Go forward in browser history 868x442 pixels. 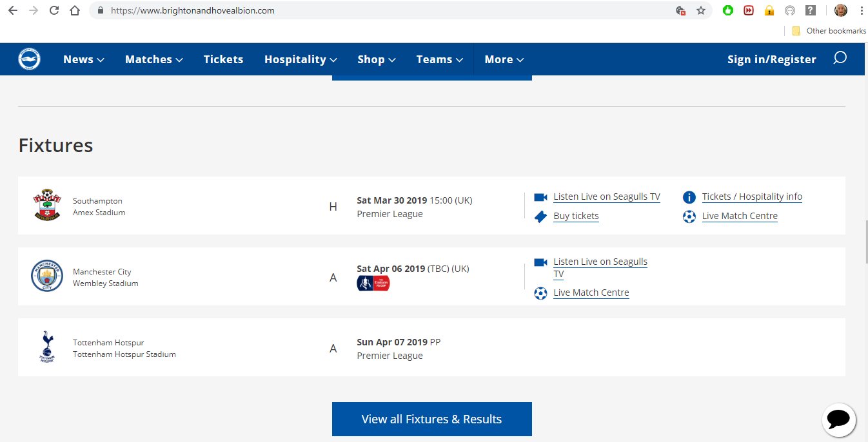(34, 10)
